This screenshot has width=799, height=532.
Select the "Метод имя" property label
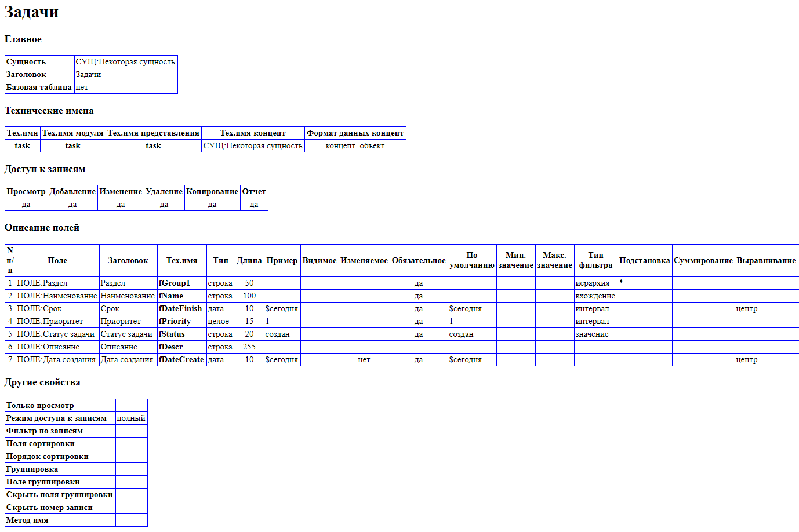coord(60,520)
